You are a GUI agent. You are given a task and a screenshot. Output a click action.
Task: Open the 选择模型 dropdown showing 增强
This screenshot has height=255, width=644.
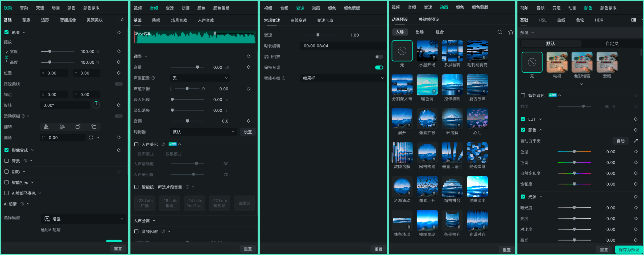pyautogui.click(x=83, y=219)
